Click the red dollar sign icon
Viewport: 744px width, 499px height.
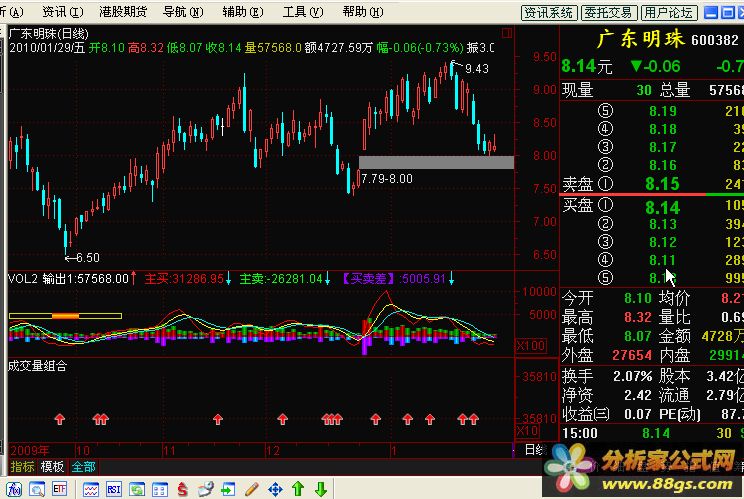(183, 489)
